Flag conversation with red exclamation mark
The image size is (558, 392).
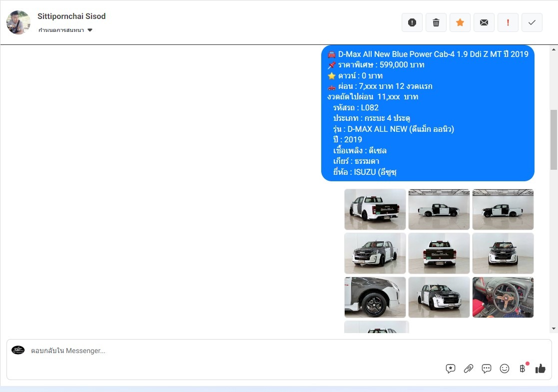pos(508,22)
